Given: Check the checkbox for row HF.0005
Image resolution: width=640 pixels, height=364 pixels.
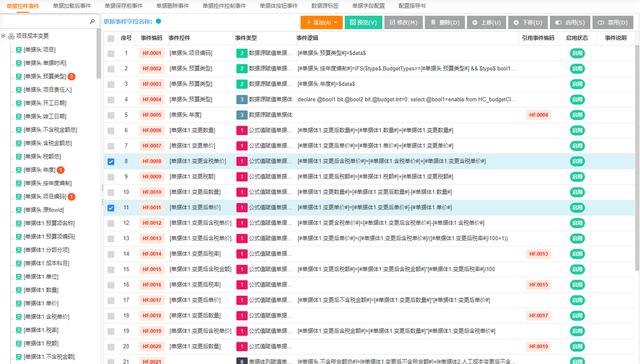Looking at the screenshot, I should click(x=111, y=115).
